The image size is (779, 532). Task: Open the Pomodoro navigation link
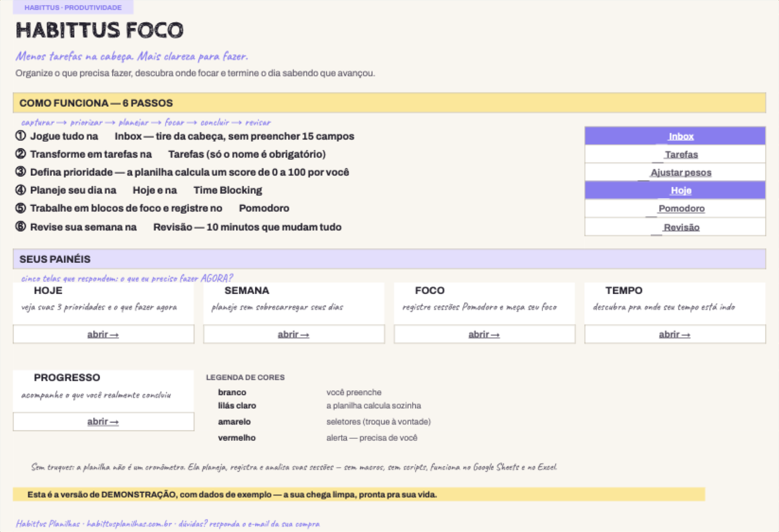point(681,209)
